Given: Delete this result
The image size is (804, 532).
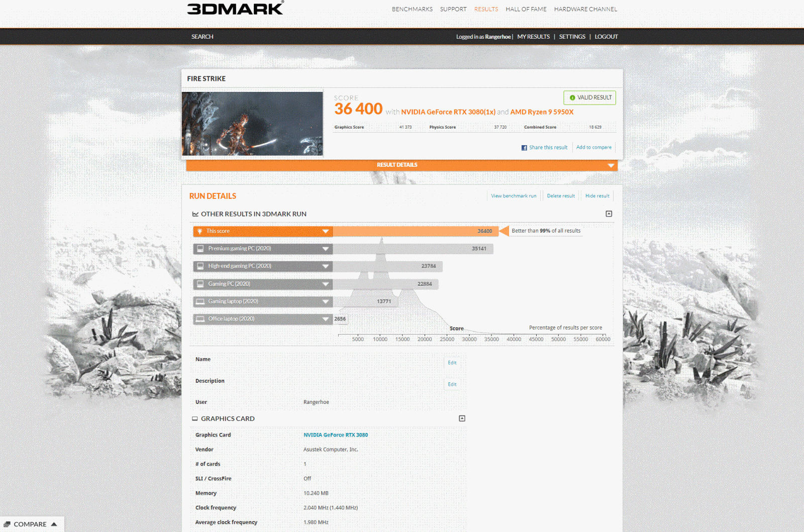Looking at the screenshot, I should [561, 196].
